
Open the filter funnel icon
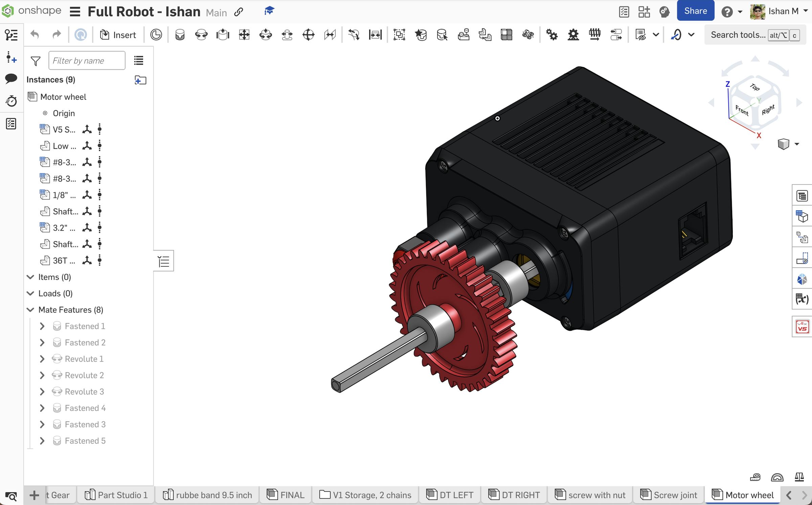(36, 61)
